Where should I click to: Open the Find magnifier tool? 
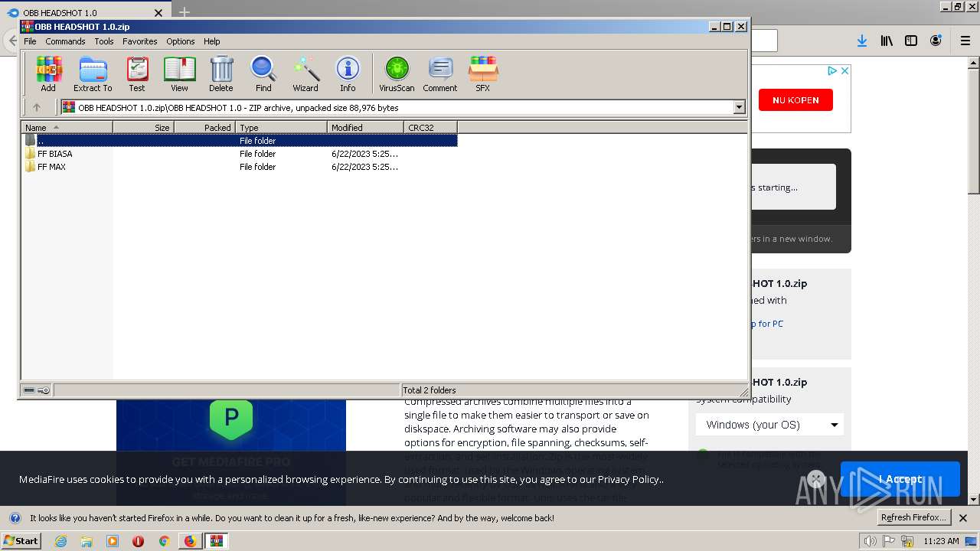[x=263, y=74]
